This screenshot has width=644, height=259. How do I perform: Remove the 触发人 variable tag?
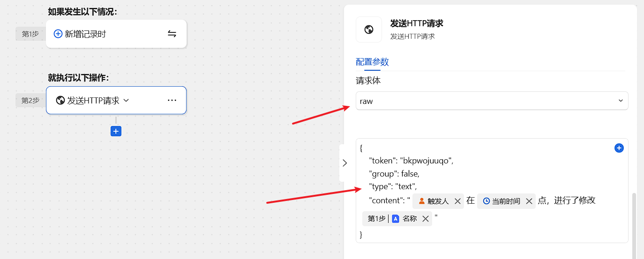tap(458, 201)
